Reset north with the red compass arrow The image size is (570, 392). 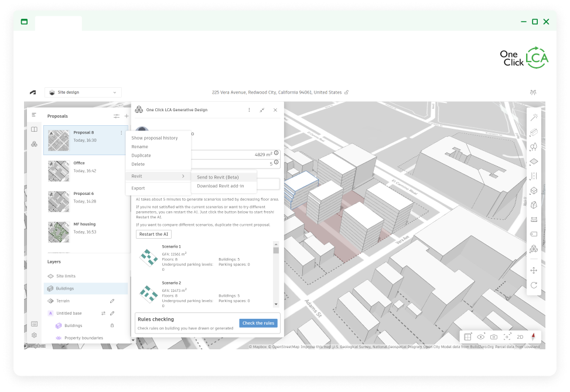click(533, 336)
